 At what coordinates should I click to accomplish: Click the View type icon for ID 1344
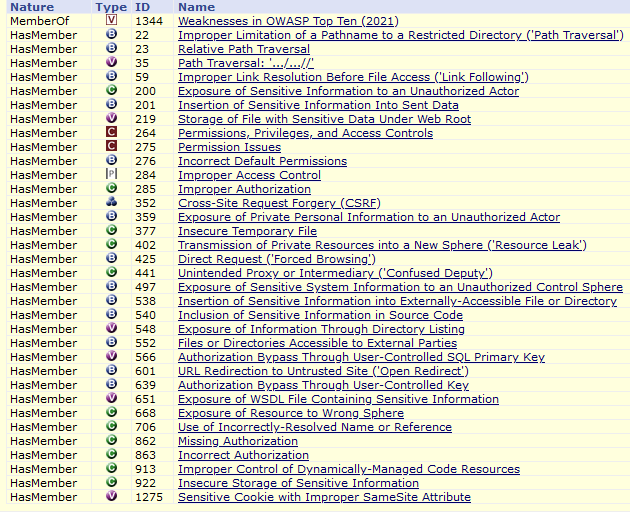pyautogui.click(x=111, y=20)
